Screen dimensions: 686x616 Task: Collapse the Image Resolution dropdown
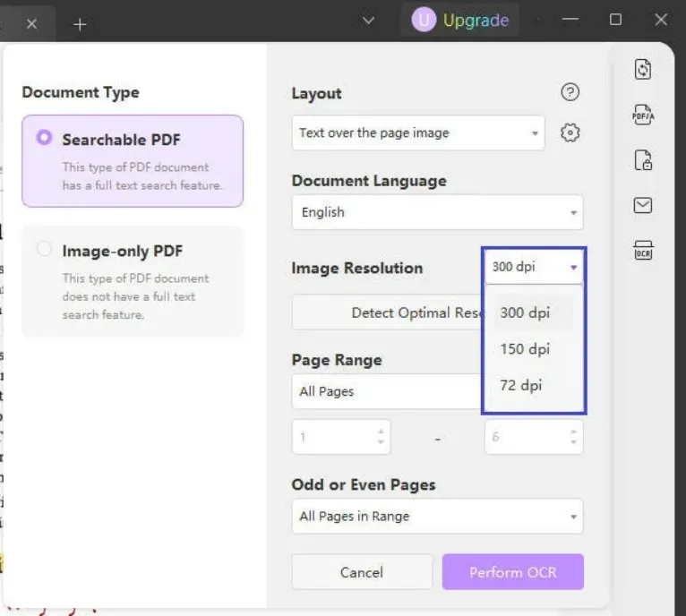[x=534, y=267]
